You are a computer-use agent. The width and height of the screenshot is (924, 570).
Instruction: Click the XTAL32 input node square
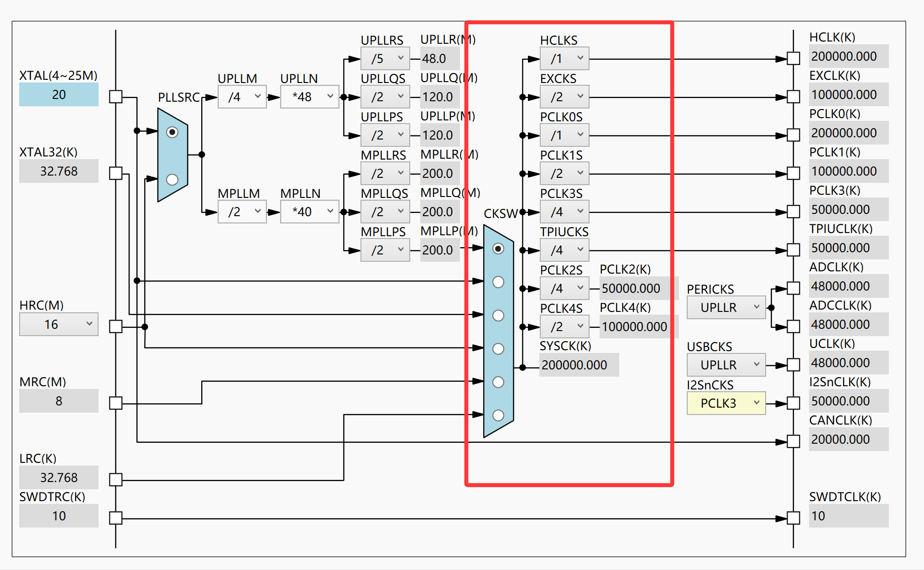pos(116,173)
